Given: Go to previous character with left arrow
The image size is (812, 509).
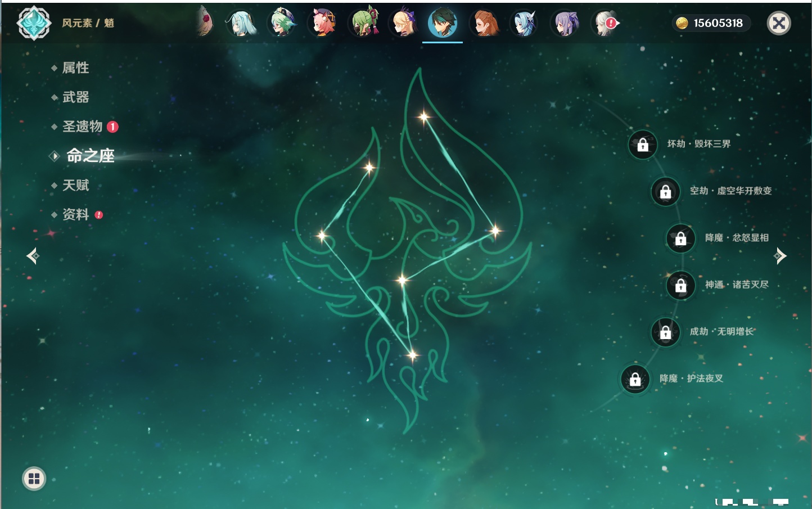Looking at the screenshot, I should (x=33, y=256).
